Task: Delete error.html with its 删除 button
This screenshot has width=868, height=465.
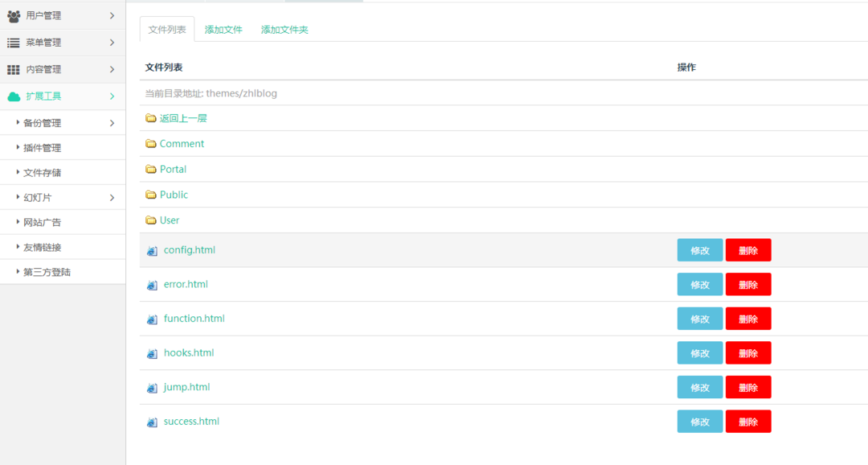Action: [x=748, y=285]
